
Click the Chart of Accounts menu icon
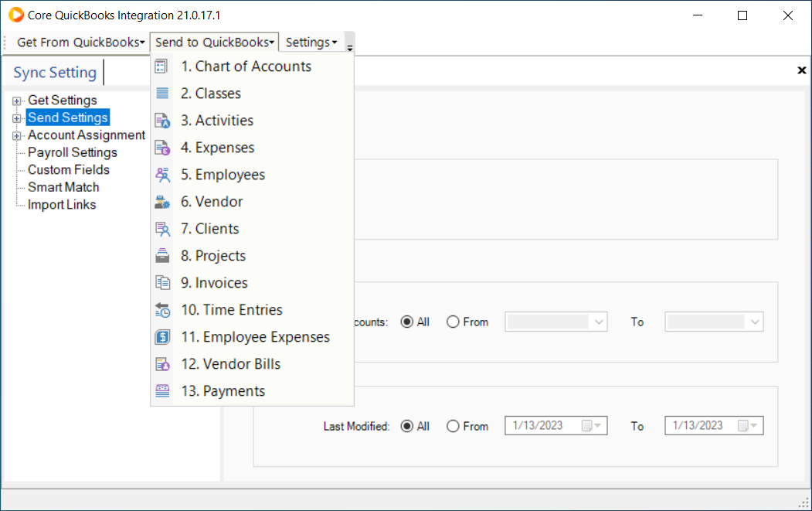tap(161, 66)
